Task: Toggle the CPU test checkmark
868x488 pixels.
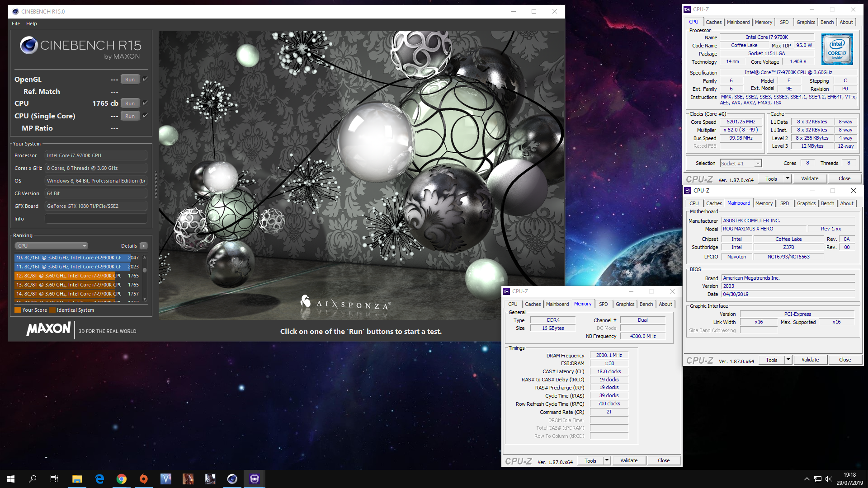Action: tap(145, 103)
